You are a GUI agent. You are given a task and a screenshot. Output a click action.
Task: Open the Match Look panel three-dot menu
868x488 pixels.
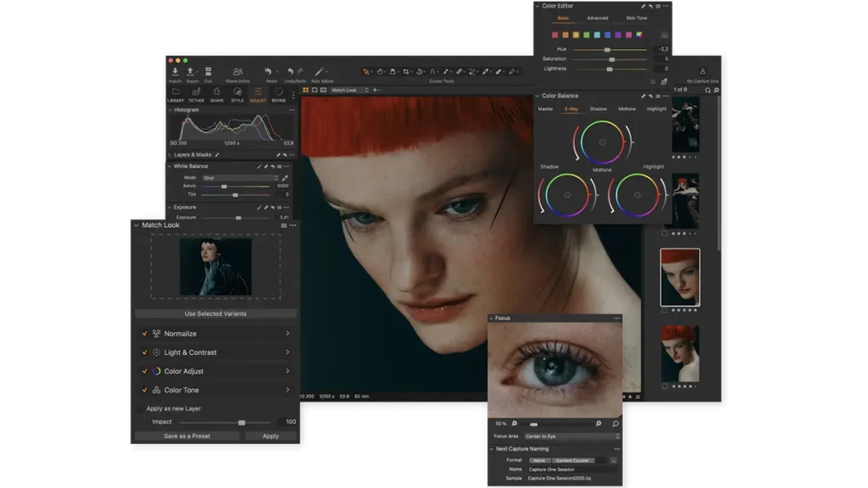tap(292, 225)
